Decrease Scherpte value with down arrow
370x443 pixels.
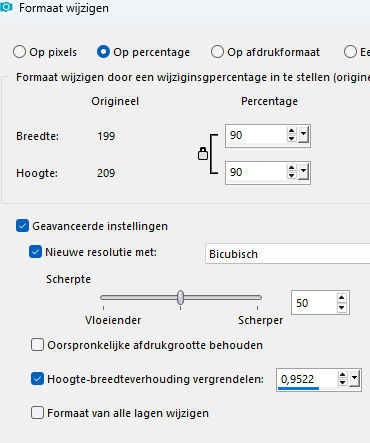click(x=341, y=307)
